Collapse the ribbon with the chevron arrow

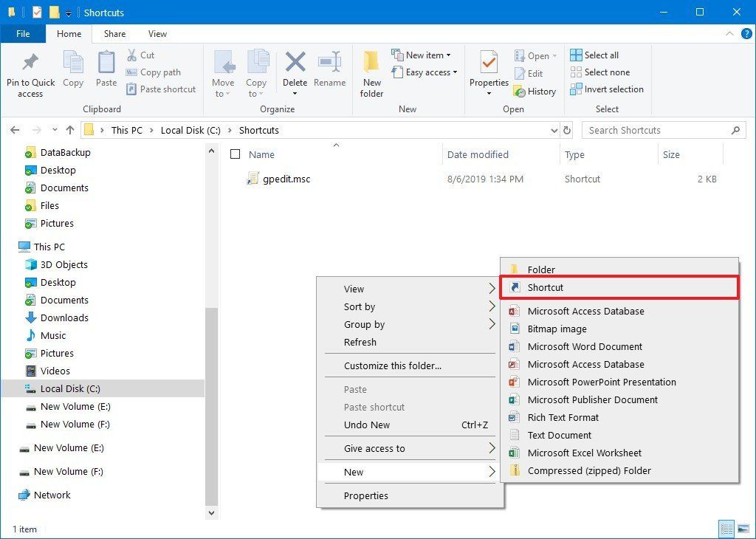pyautogui.click(x=729, y=34)
